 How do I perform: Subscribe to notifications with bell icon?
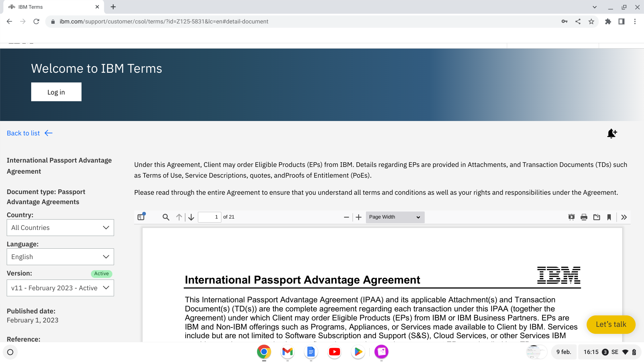[612, 133]
